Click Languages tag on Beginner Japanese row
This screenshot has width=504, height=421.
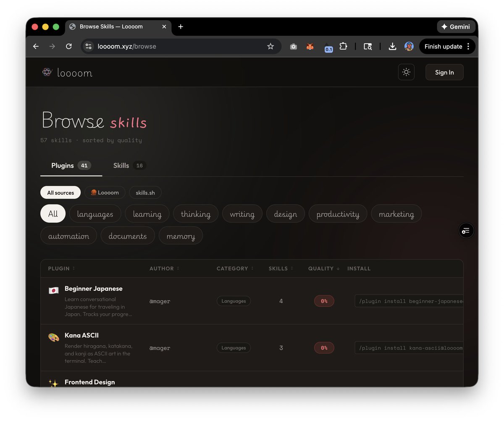(x=234, y=301)
